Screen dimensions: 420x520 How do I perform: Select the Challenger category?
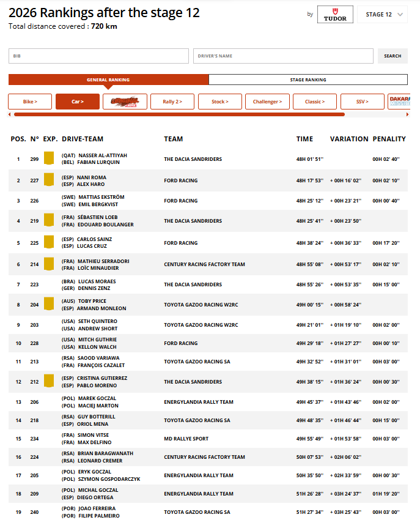268,102
